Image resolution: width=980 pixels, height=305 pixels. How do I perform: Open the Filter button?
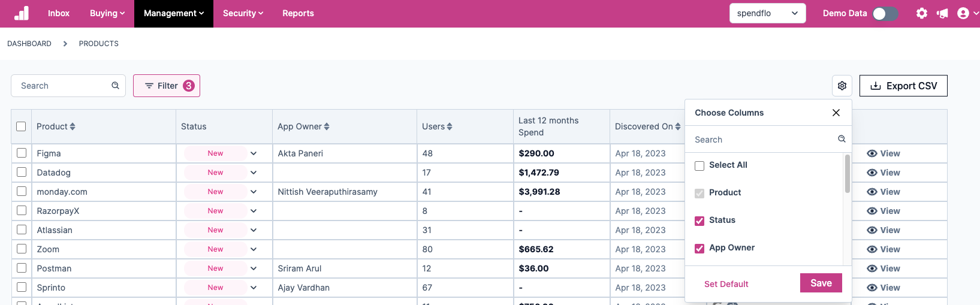click(167, 86)
